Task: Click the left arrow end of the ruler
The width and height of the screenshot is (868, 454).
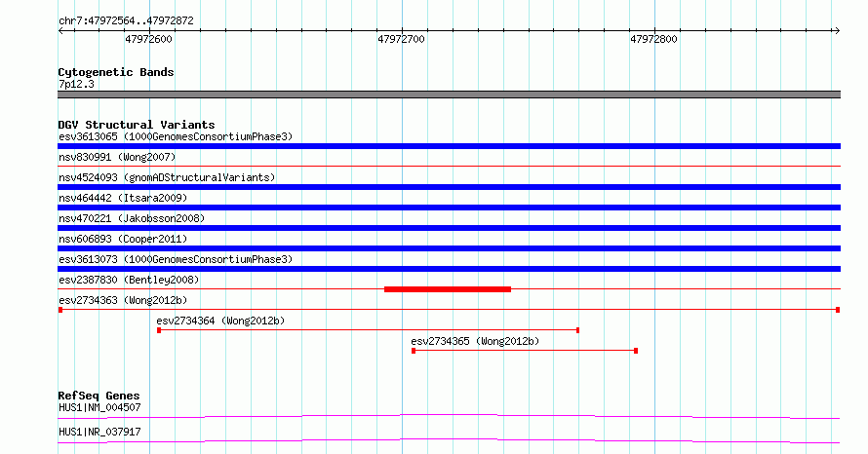Action: pyautogui.click(x=60, y=31)
